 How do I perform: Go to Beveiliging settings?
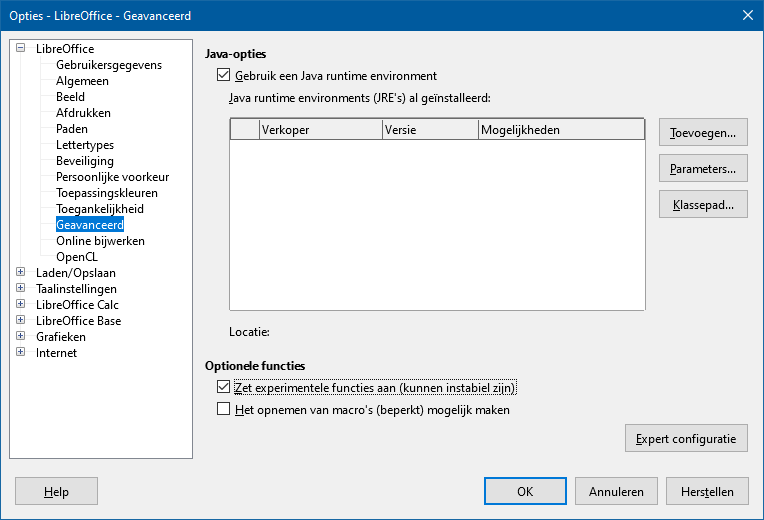[x=85, y=161]
